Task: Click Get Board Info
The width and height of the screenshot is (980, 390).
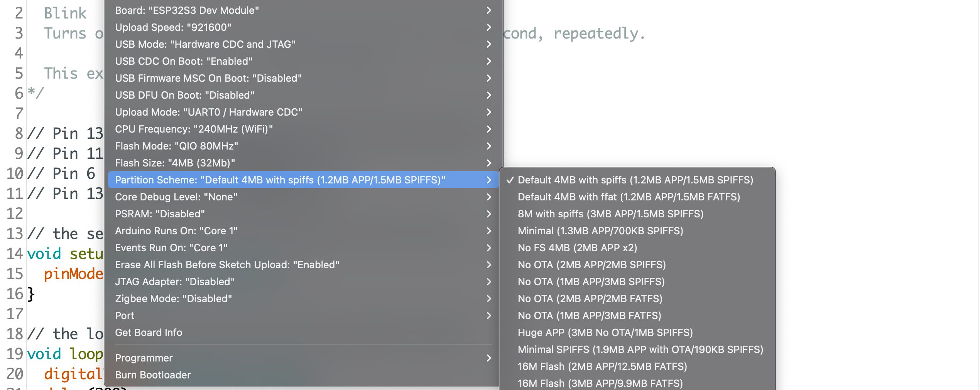Action: [x=149, y=333]
